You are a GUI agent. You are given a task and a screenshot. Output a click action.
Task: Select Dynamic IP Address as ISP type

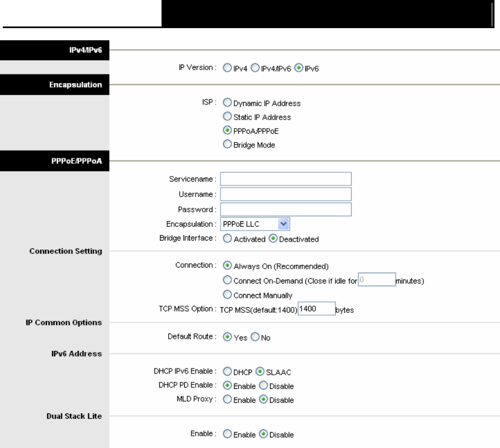pyautogui.click(x=227, y=103)
